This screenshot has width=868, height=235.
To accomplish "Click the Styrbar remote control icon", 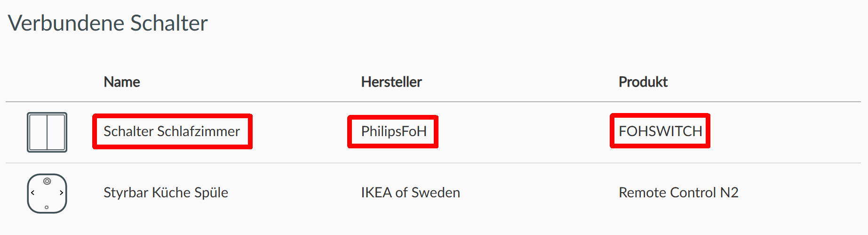I will pyautogui.click(x=47, y=193).
